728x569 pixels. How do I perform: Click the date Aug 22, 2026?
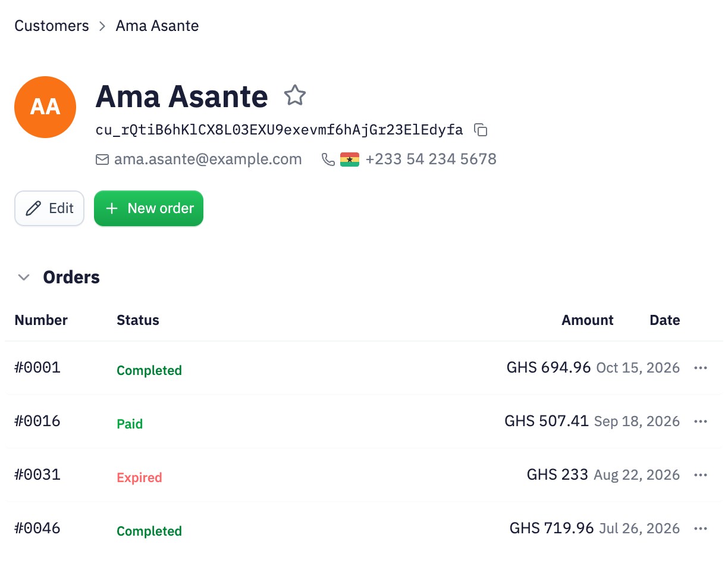pos(637,475)
